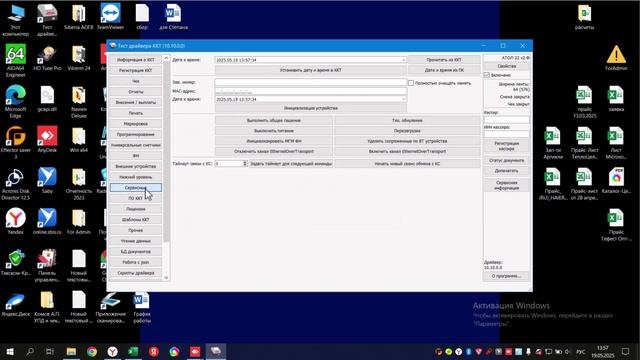
Task: Select the заявка Excel file icon
Action: 616,98
